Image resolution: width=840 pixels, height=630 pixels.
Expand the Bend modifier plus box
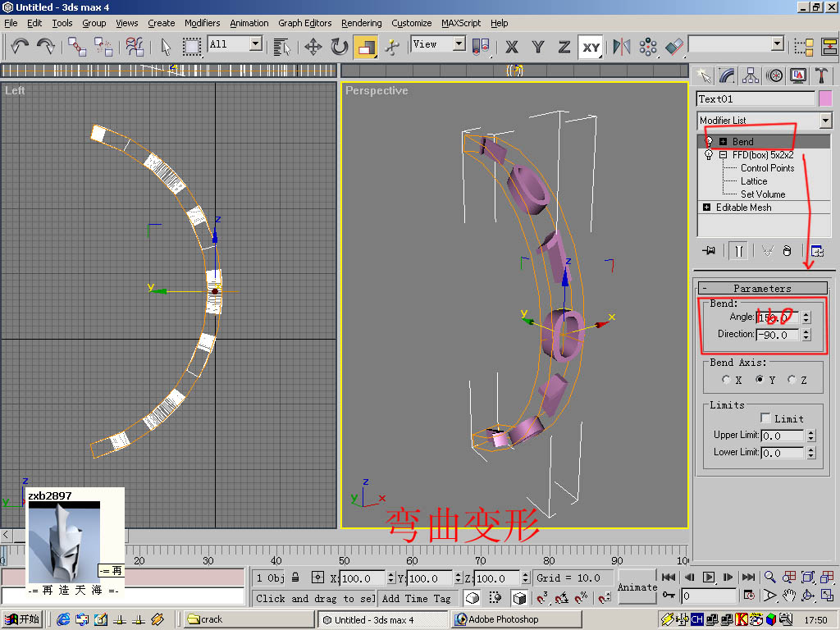click(x=723, y=141)
